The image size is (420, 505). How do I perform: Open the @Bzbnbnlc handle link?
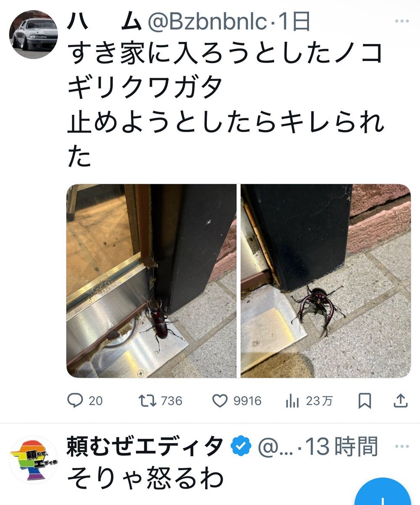coord(207,23)
